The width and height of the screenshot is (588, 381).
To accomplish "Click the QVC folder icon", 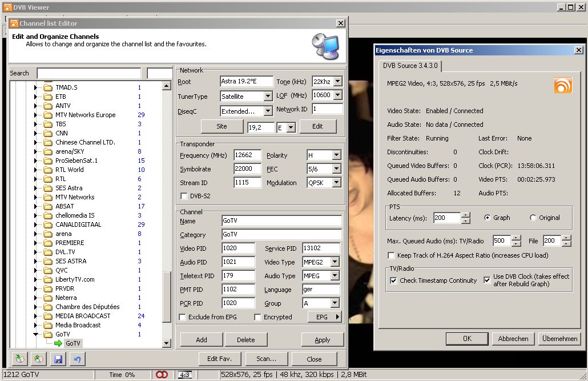I will coord(47,270).
